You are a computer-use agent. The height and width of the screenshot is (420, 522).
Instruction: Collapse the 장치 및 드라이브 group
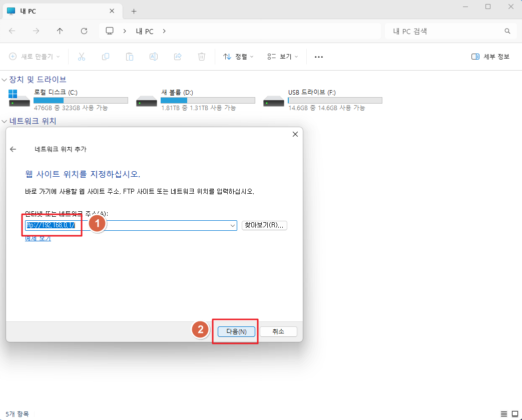[x=5, y=80]
